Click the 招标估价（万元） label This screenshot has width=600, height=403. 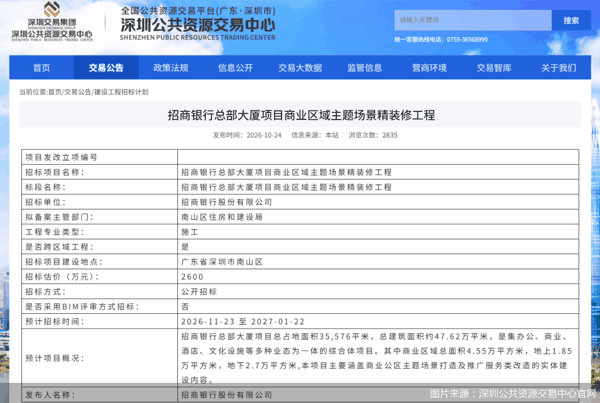pyautogui.click(x=62, y=277)
